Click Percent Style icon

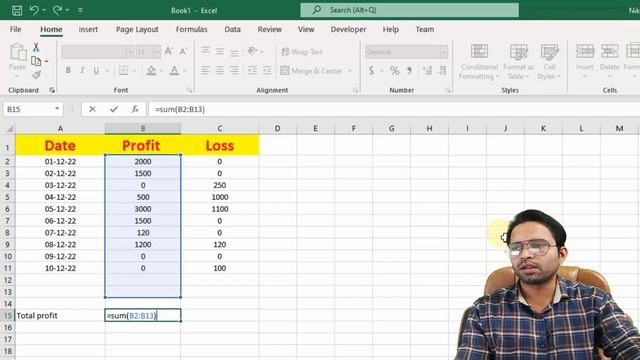pyautogui.click(x=394, y=71)
